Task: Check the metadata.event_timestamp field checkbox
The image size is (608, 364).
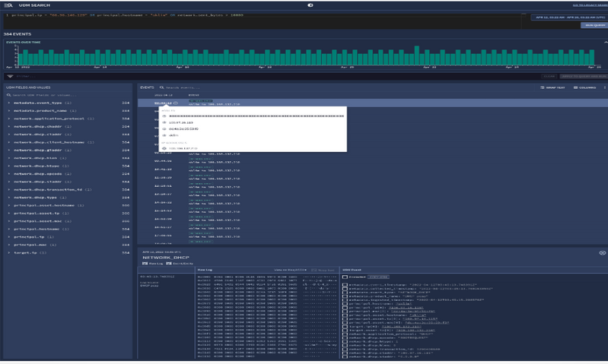Action: coord(345,285)
